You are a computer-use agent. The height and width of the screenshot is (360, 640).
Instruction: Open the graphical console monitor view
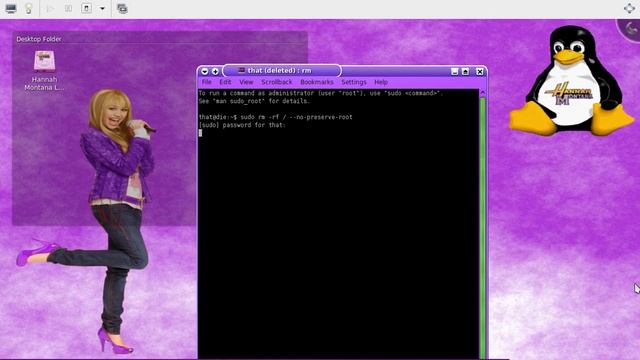pos(11,8)
